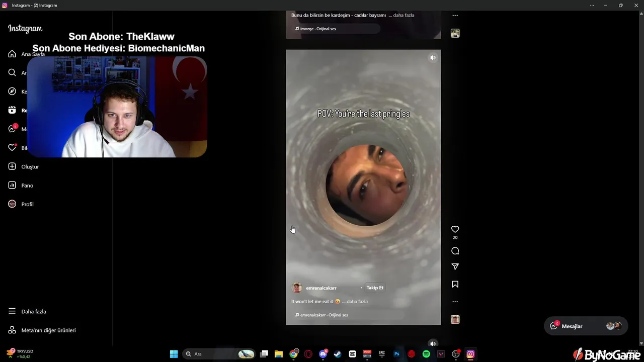Expand Pringles reel caption with daha fazla
The image size is (644, 362).
pos(357,302)
